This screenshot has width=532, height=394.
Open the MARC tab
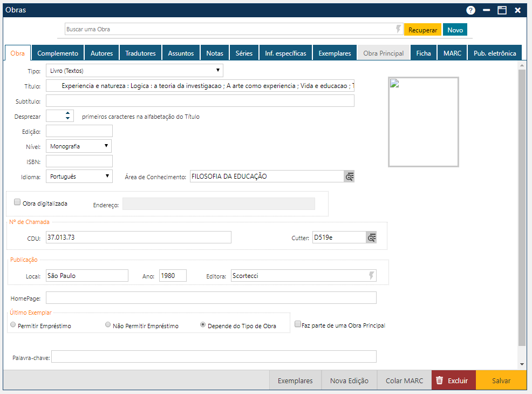452,52
